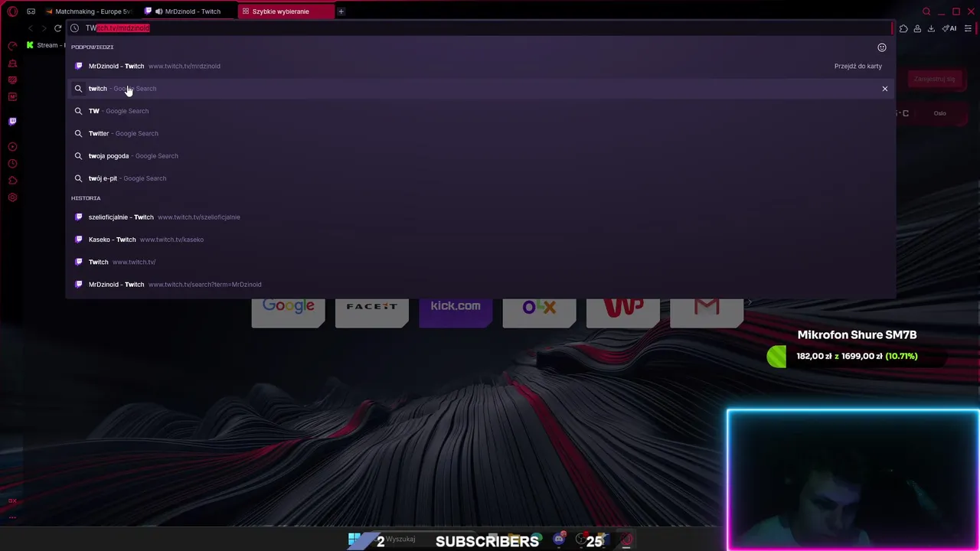Screen dimensions: 980x551
Task: Open the extensions puzzle icon
Action: [x=903, y=28]
